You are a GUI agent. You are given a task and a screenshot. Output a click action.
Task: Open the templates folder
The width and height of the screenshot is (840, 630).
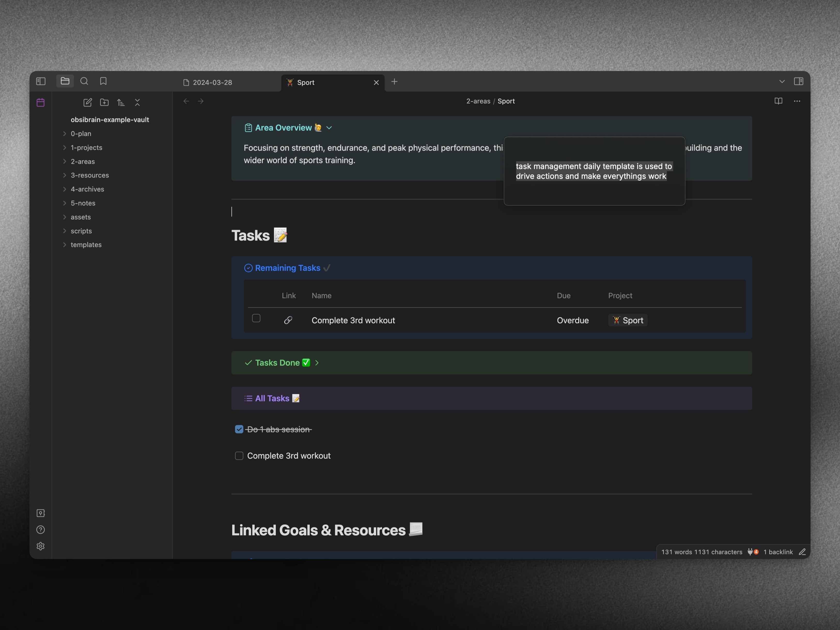click(x=86, y=245)
